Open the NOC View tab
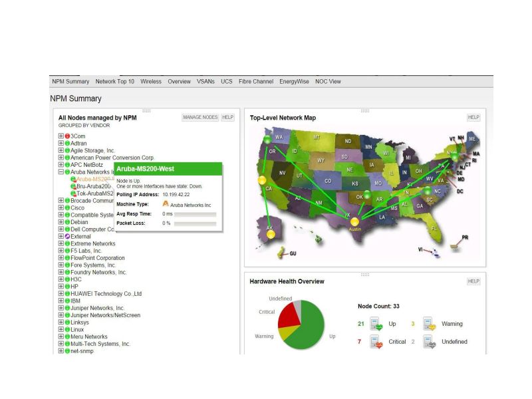The image size is (532, 399). [328, 81]
